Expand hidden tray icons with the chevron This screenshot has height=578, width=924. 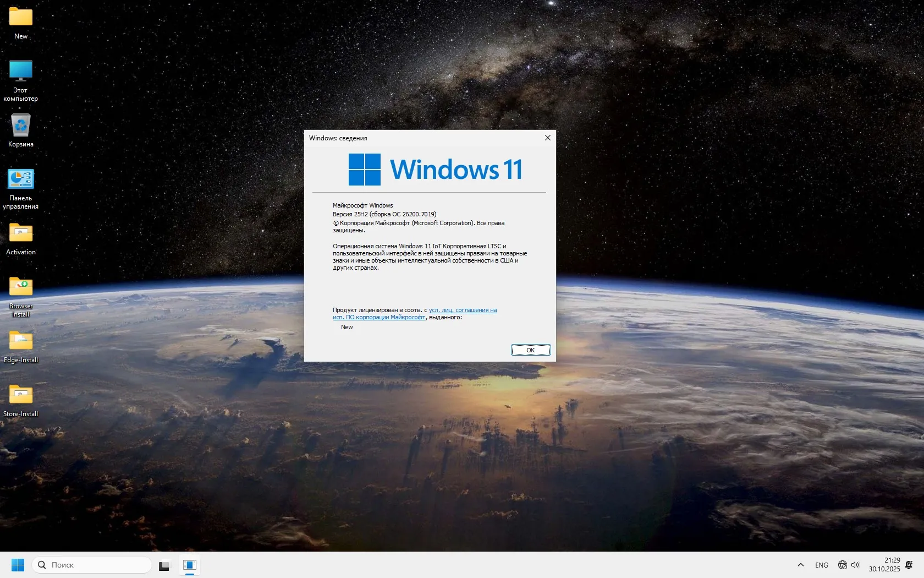(801, 565)
